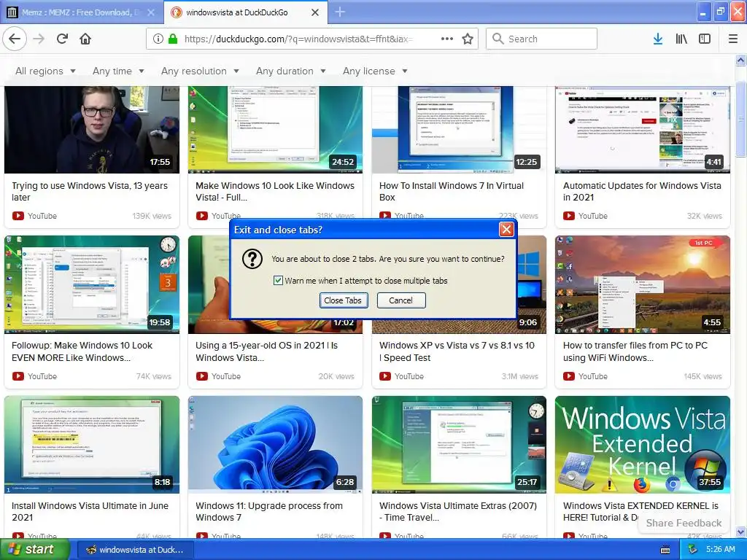Screen dimensions: 747x560
Task: Open Trying to use Windows Vista video title
Action: pos(90,192)
